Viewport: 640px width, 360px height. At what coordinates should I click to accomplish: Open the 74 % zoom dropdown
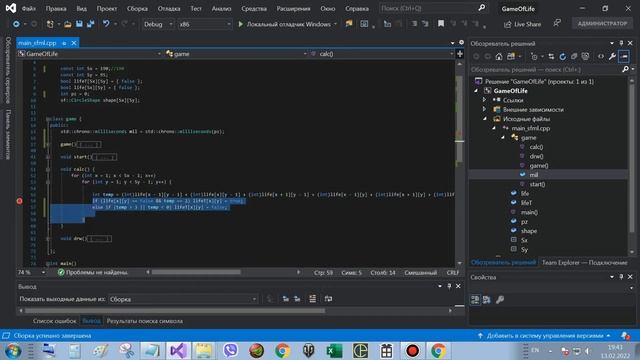click(x=32, y=272)
